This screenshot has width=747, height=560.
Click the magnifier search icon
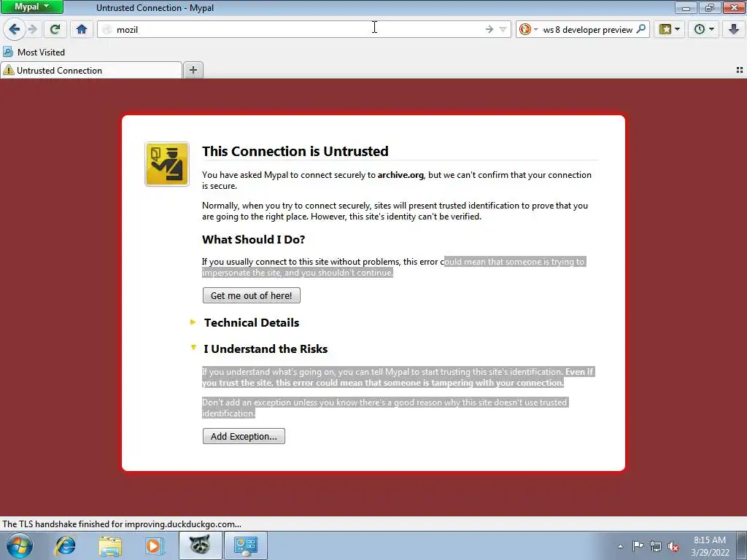point(641,29)
